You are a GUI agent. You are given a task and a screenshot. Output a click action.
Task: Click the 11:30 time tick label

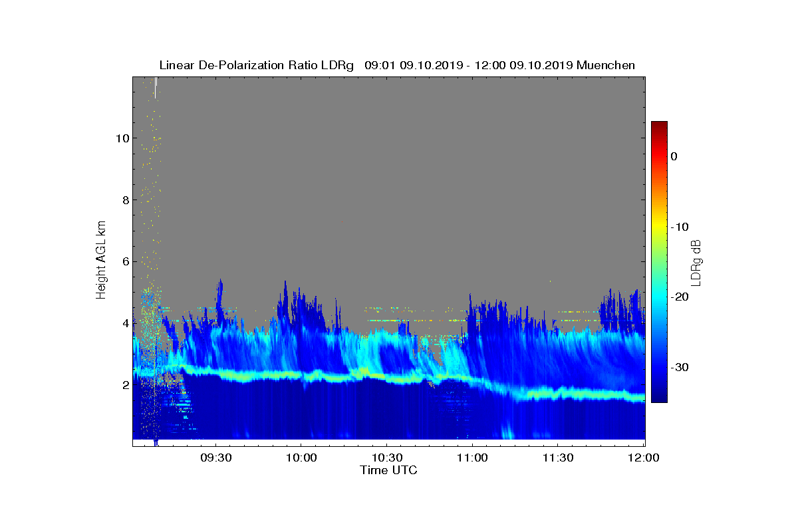tap(558, 458)
